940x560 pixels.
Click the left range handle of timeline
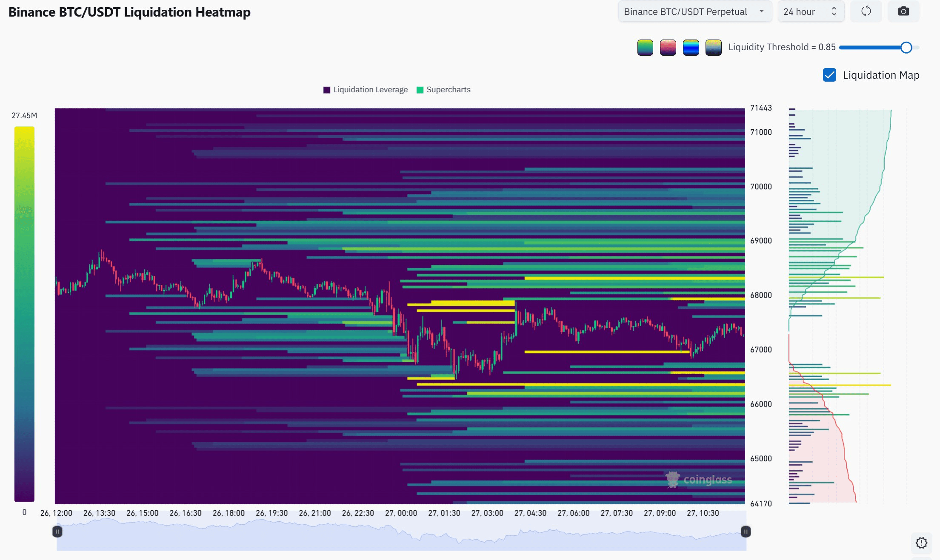tap(57, 532)
